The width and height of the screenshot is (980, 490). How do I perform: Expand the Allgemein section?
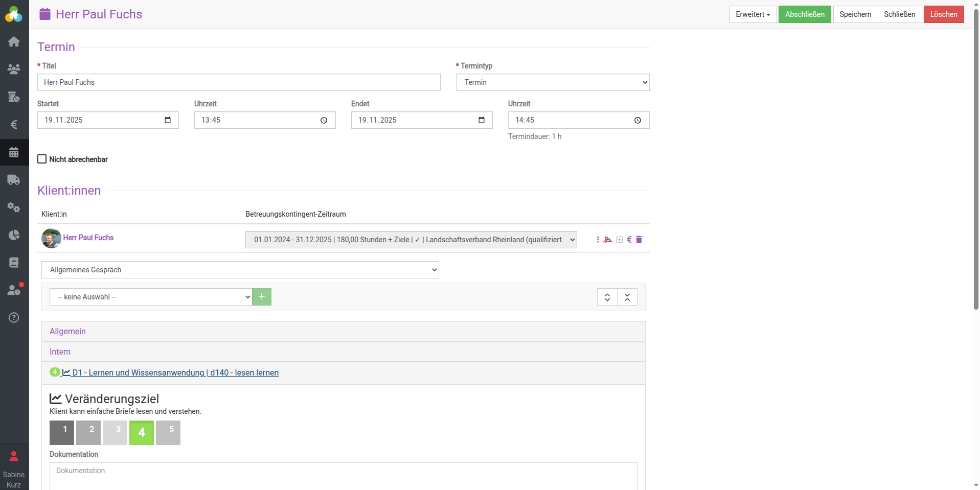coord(67,332)
